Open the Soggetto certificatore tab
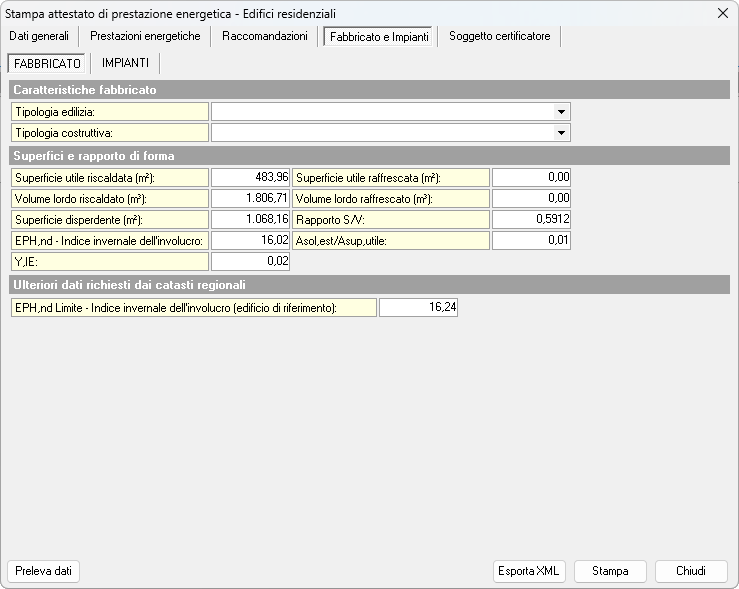 (499, 36)
